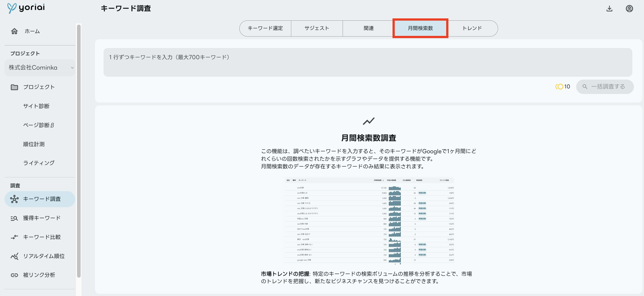
Task: Click the キーワード調査 page title
Action: click(126, 9)
